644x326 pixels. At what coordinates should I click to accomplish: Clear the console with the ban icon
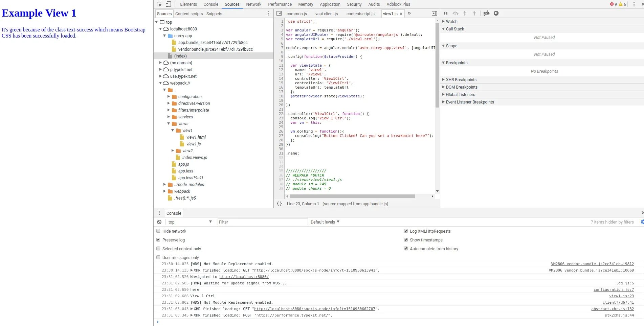[159, 222]
